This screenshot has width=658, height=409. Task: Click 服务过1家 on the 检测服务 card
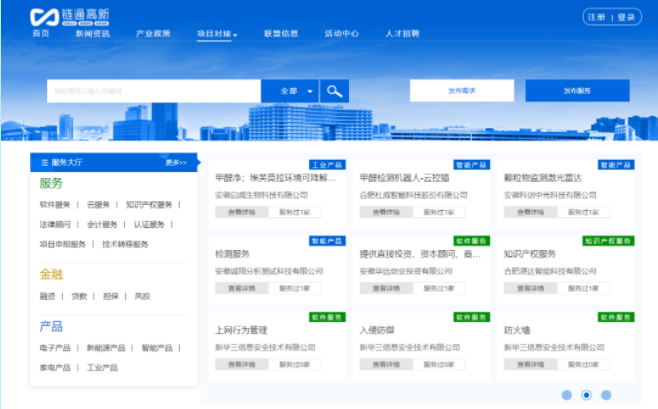click(x=295, y=288)
